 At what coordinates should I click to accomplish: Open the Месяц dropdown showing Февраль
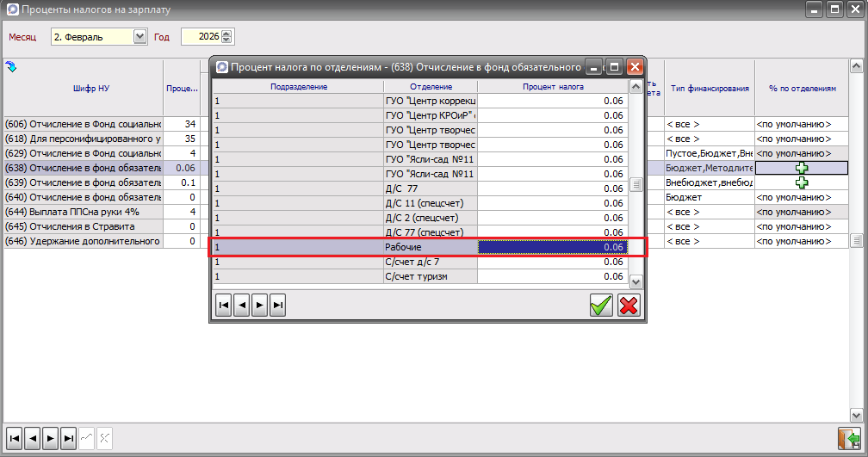click(x=140, y=37)
